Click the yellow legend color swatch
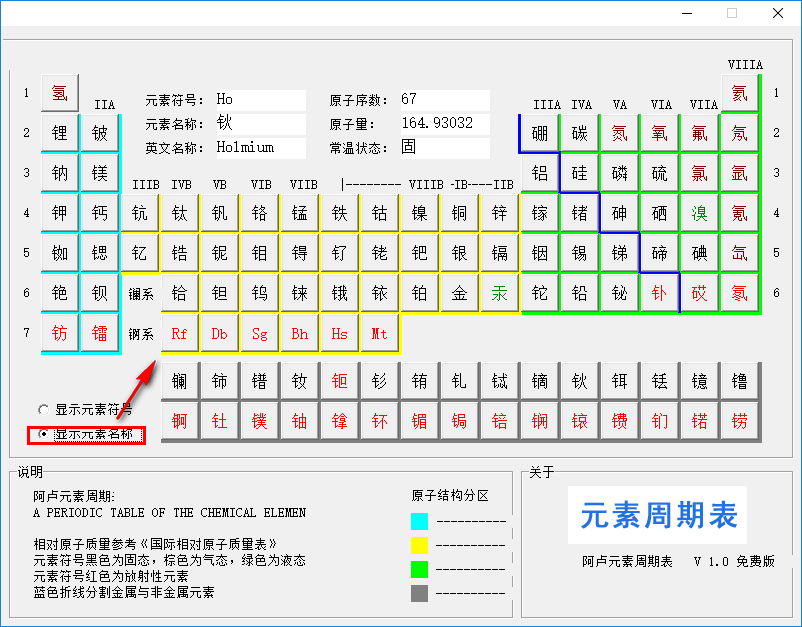The height and width of the screenshot is (627, 802). (x=420, y=545)
